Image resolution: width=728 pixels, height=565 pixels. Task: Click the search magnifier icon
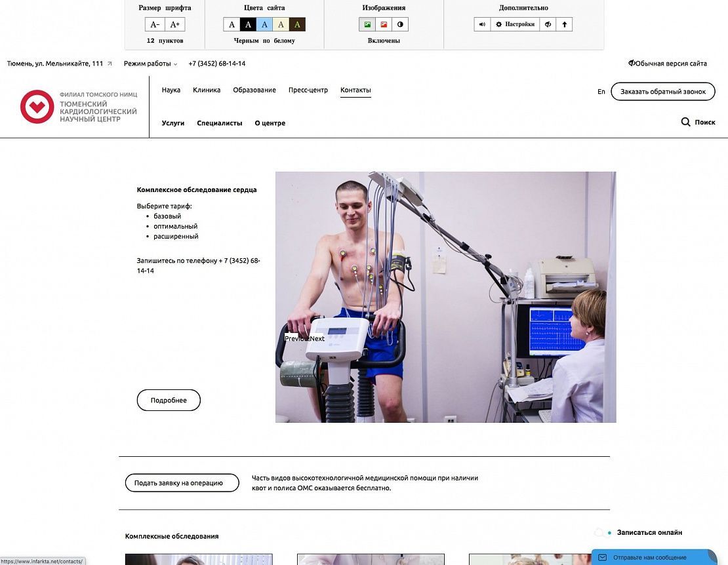(685, 122)
